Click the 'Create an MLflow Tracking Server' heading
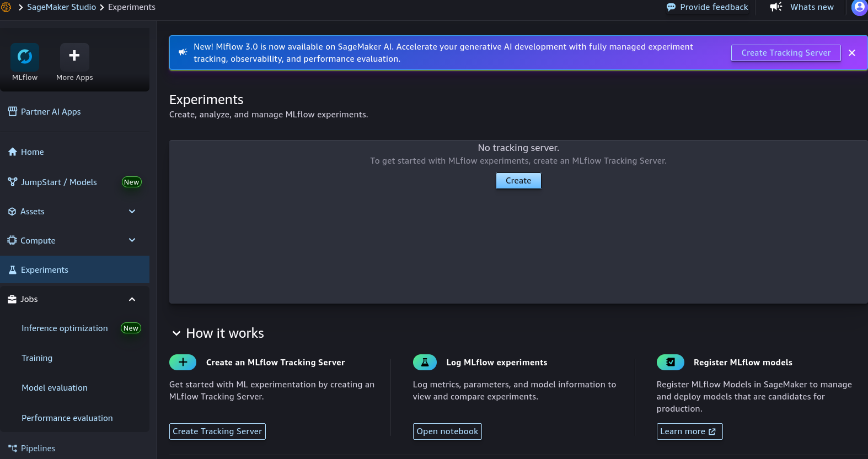This screenshot has width=868, height=459. (275, 363)
